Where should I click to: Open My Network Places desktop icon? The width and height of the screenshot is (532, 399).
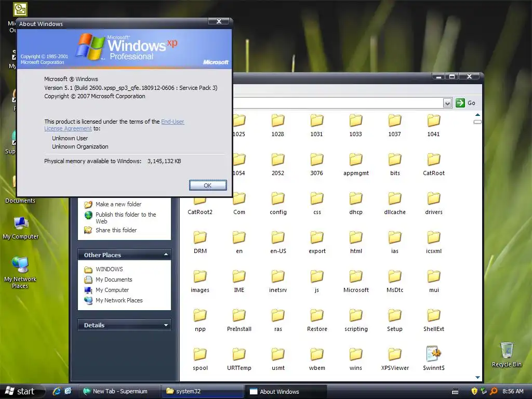(x=20, y=273)
